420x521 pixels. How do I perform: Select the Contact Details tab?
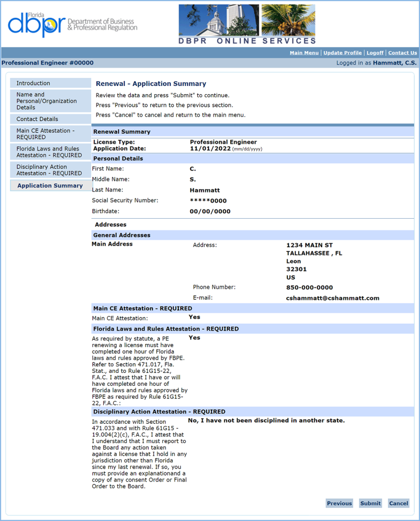pyautogui.click(x=50, y=119)
